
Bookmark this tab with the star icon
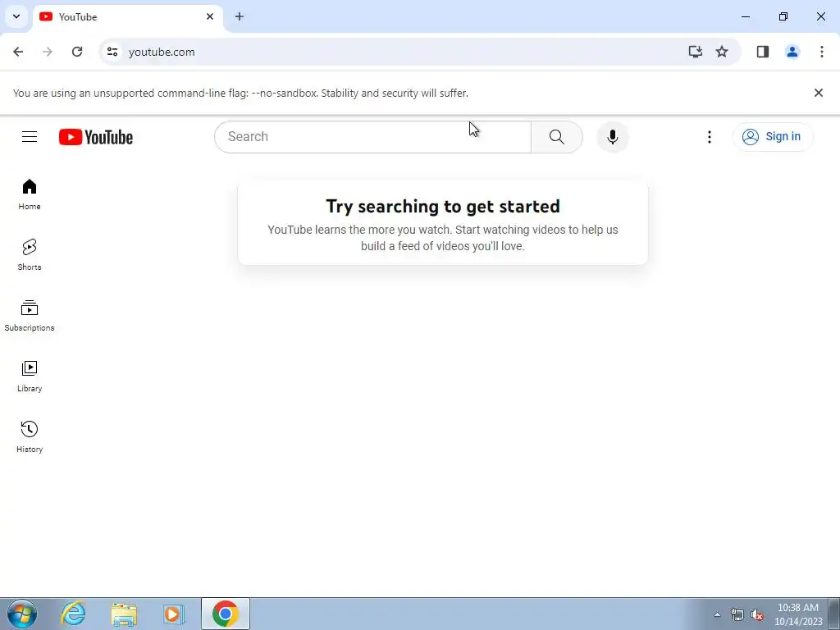pyautogui.click(x=722, y=52)
